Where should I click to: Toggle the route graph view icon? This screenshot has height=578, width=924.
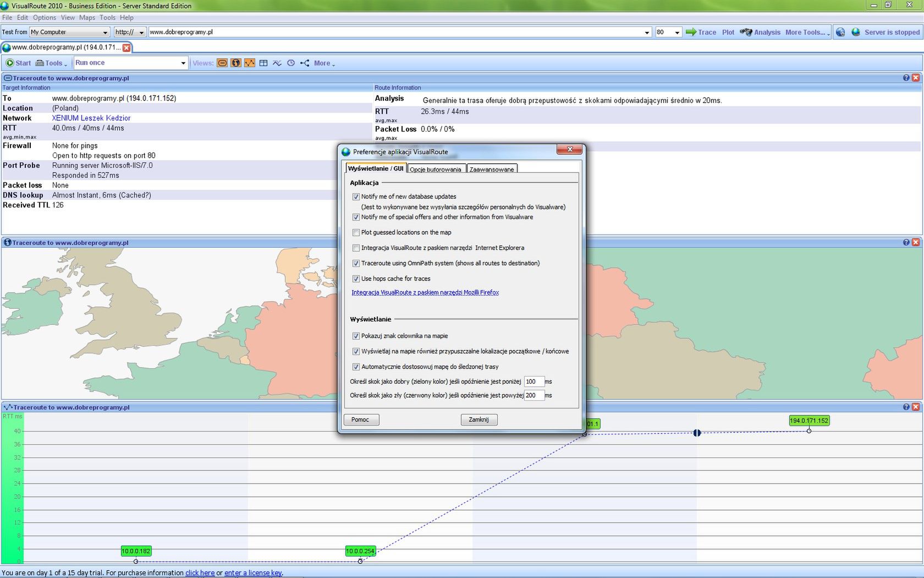pos(250,63)
